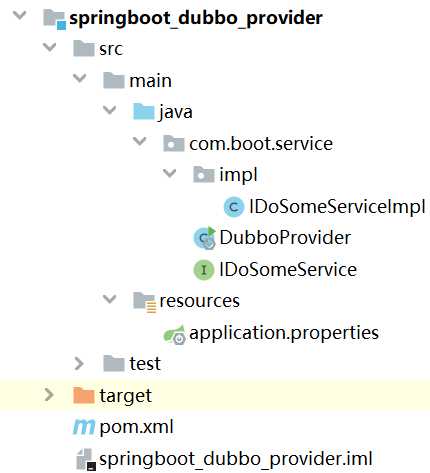Screen dimensions: 430x473
Task: Click the IDoSomeServiceImpl class icon
Action: pos(234,207)
